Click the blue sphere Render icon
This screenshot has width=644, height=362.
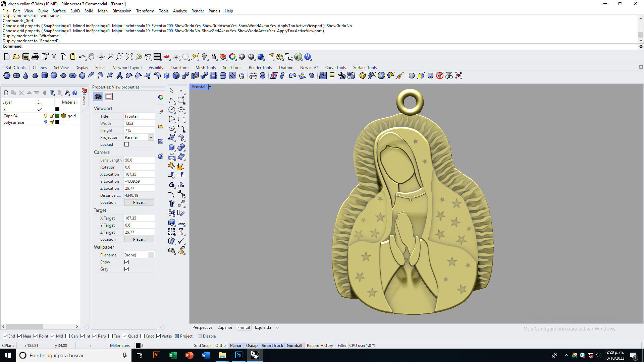point(261,57)
